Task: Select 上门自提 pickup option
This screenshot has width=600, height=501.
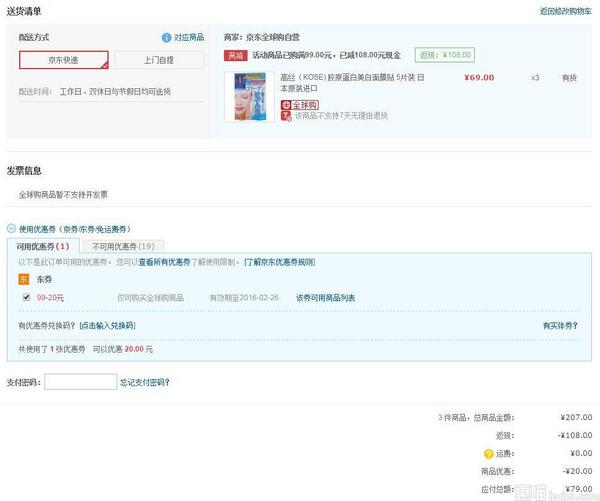Action: click(x=159, y=60)
